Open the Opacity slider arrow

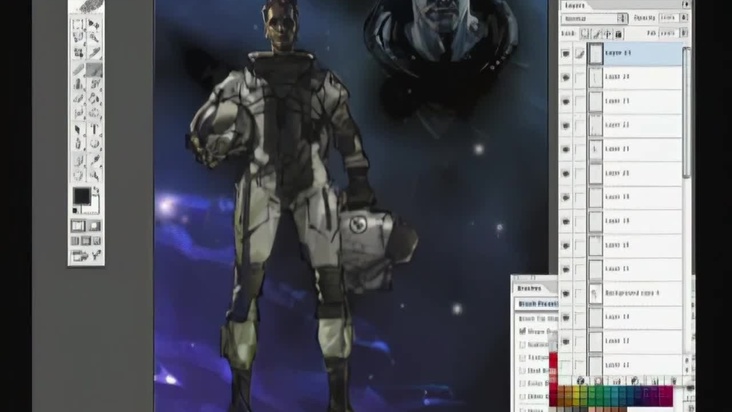[684, 18]
